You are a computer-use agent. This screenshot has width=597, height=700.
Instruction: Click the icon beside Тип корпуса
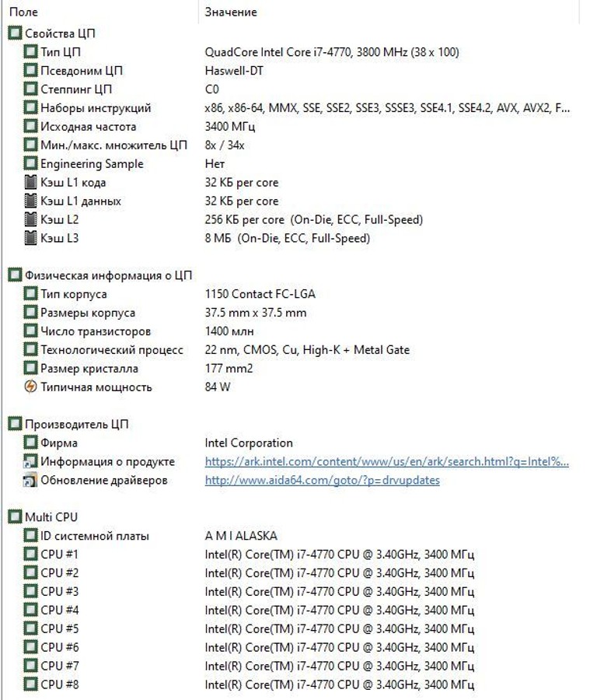pyautogui.click(x=30, y=294)
